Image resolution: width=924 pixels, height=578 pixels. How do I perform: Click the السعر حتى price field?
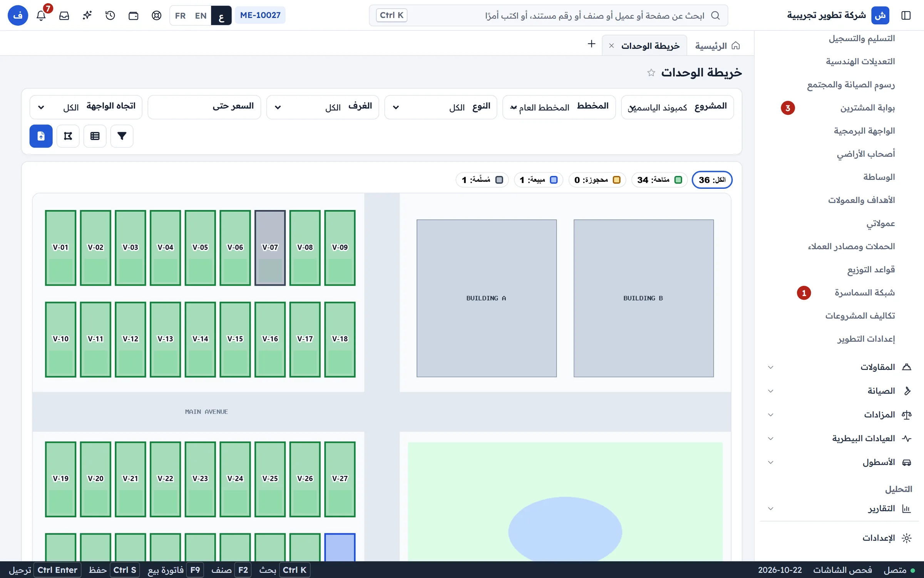[x=204, y=107]
